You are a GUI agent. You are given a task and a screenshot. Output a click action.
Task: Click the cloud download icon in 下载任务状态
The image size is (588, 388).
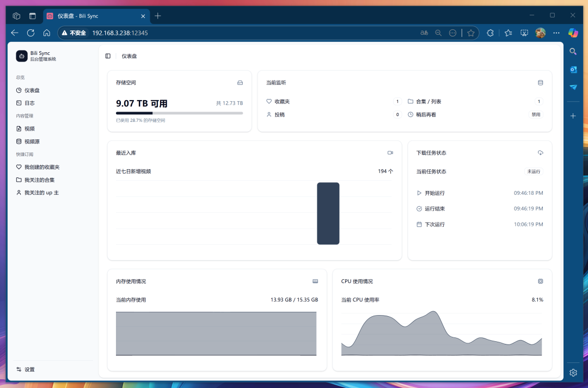coord(541,152)
